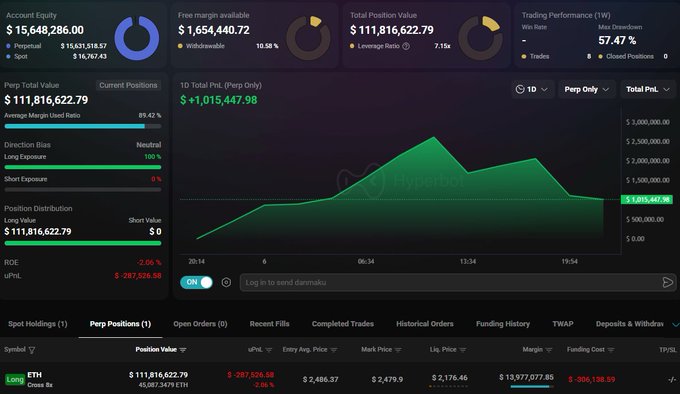
Task: Click Free margin value $1,654,440.72
Action: [214, 30]
